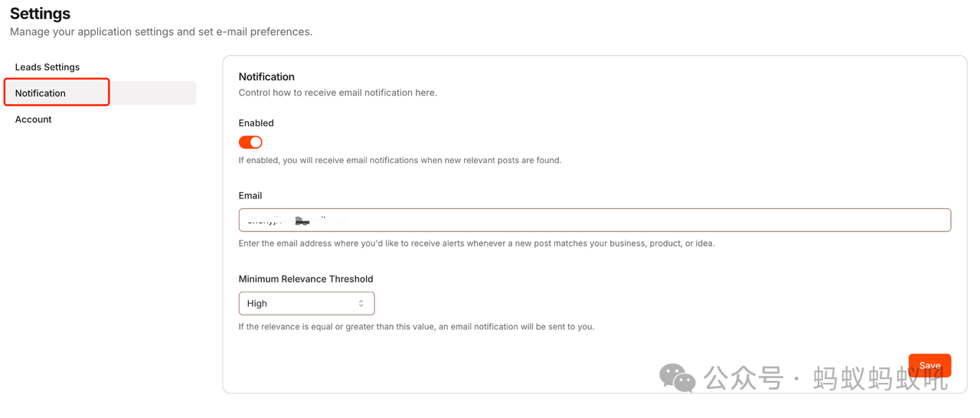Click the up-down chevron icon in threshold selector
This screenshot has width=980, height=418.
[x=361, y=304]
